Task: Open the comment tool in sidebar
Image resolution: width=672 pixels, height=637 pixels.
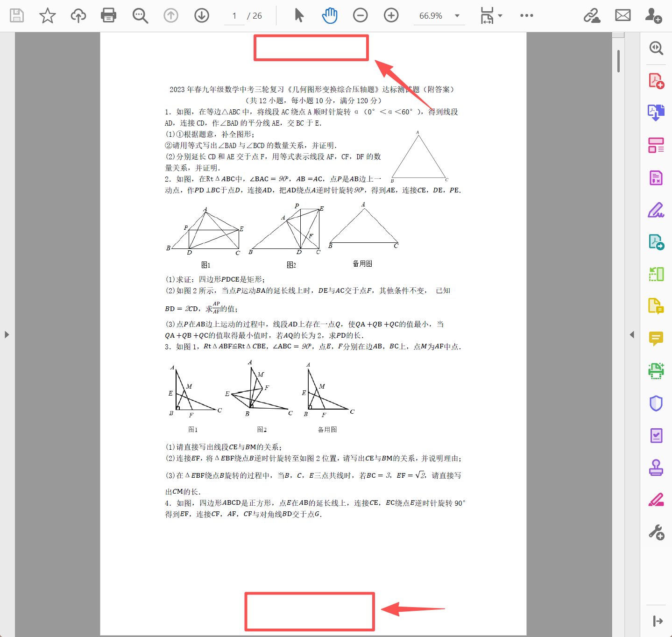Action: pyautogui.click(x=656, y=339)
